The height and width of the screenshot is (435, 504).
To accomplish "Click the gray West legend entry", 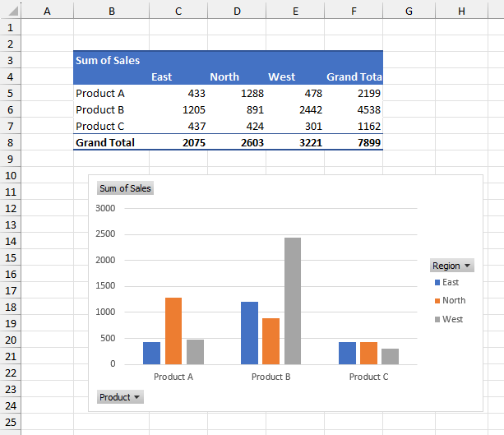I will coord(451,319).
